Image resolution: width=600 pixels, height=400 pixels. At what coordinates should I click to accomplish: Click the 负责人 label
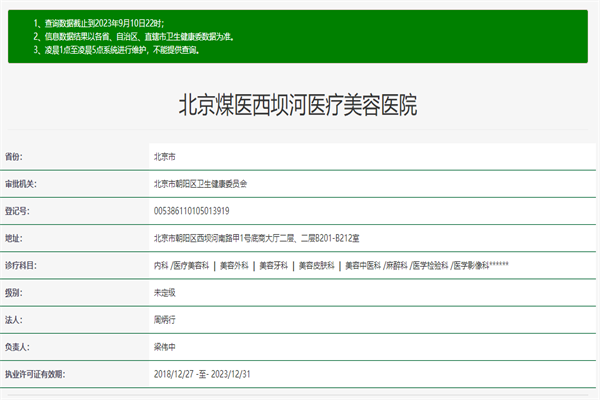pyautogui.click(x=17, y=347)
